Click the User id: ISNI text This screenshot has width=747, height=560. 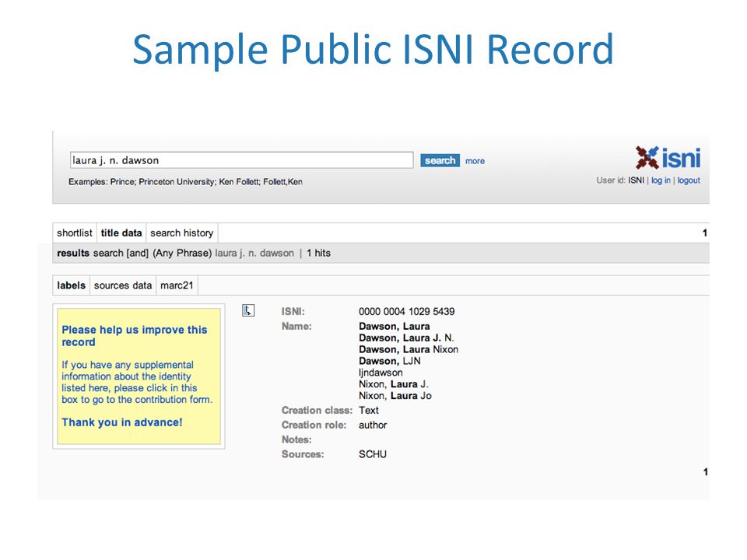coord(620,180)
